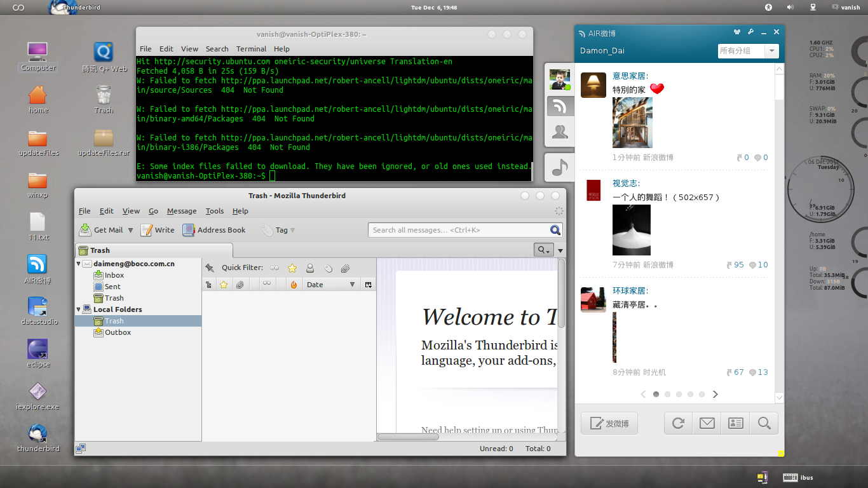Click the magnifier icon in message search

(555, 230)
